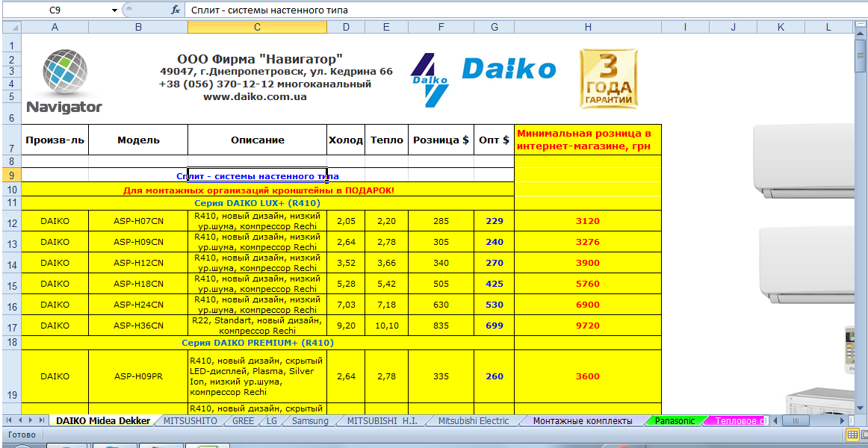Open the Name Box dropdown arrow

[x=114, y=10]
